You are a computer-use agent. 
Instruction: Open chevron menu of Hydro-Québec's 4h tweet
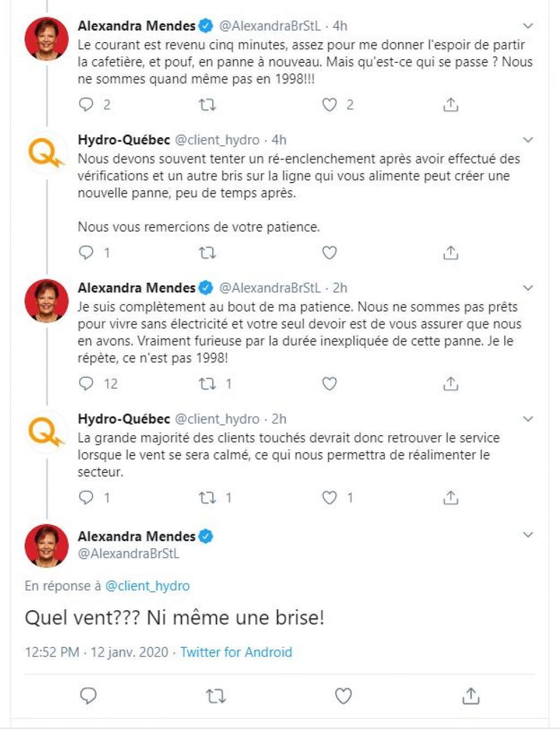(x=528, y=140)
